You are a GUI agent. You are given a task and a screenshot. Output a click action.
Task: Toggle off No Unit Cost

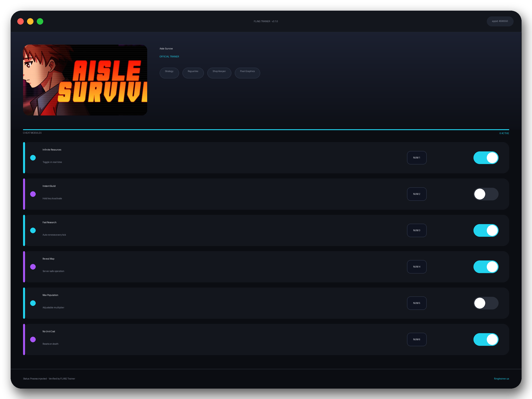486,339
